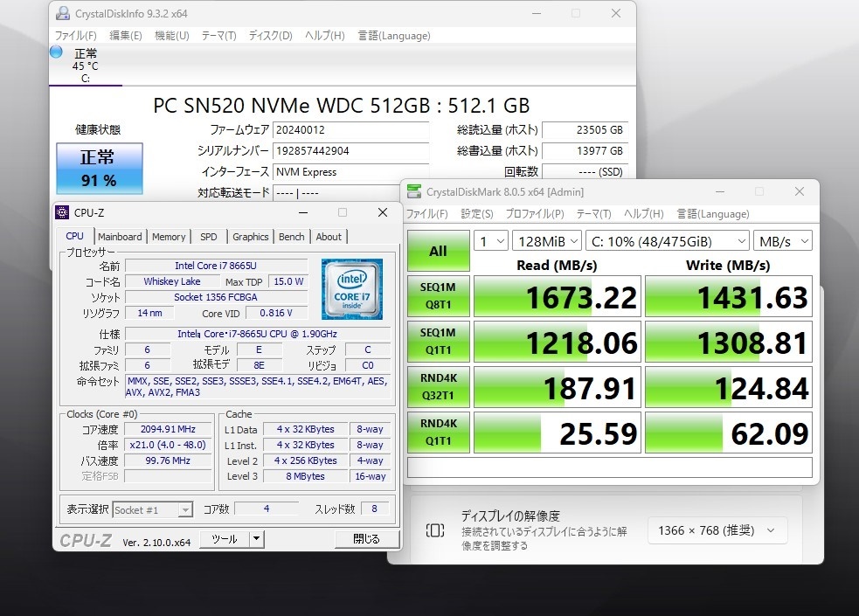
Task: Click the Whiskey Lake code name value
Action: 172,281
